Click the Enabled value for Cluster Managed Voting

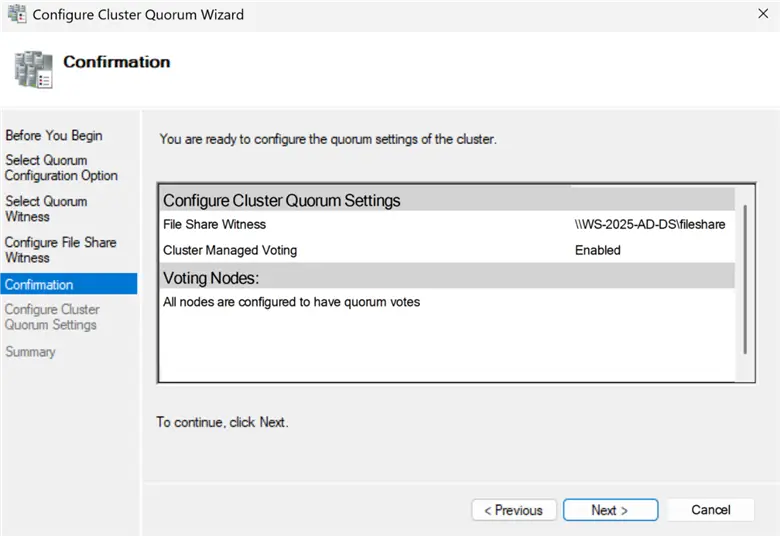tap(597, 250)
